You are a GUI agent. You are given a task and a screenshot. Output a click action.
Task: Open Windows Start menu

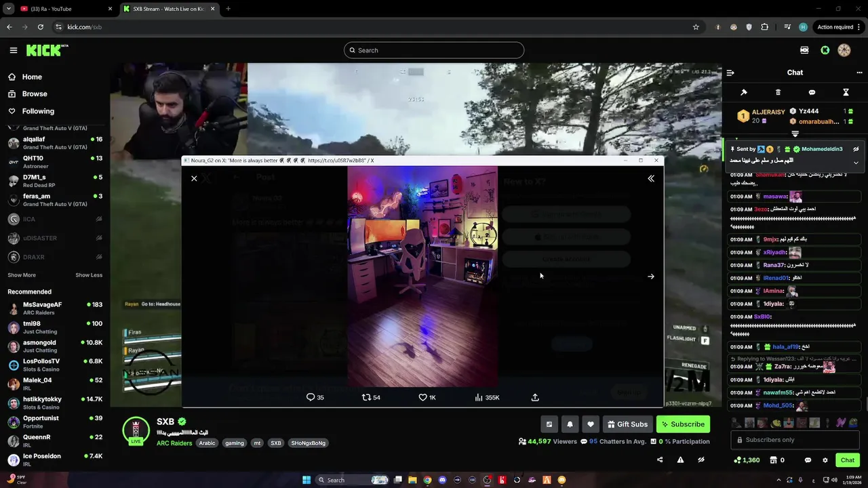(x=307, y=480)
